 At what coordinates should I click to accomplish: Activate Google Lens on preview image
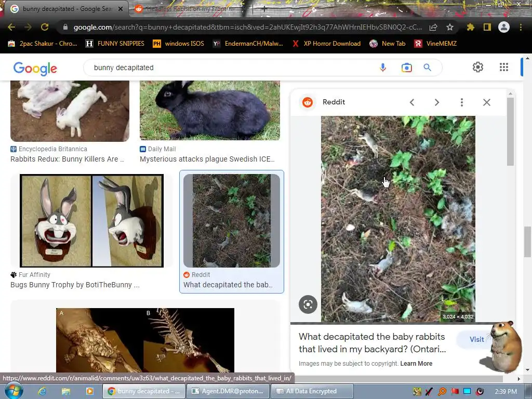308,304
